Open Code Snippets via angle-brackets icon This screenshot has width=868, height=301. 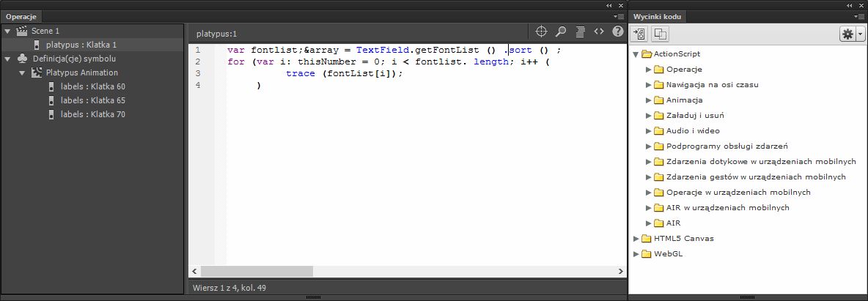tap(599, 31)
